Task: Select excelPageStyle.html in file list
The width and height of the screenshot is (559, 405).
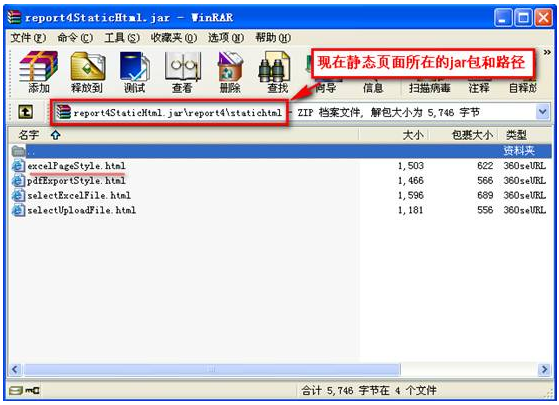Action: click(76, 166)
